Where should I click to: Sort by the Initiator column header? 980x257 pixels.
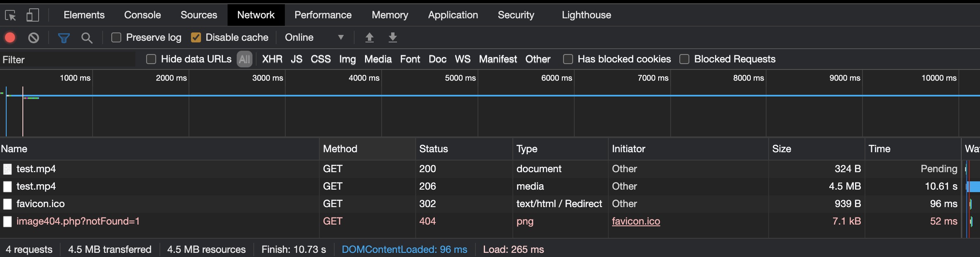pyautogui.click(x=688, y=149)
